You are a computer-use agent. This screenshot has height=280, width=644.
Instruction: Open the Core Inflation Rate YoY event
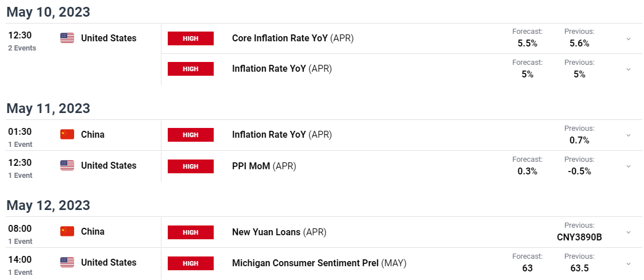coord(293,38)
